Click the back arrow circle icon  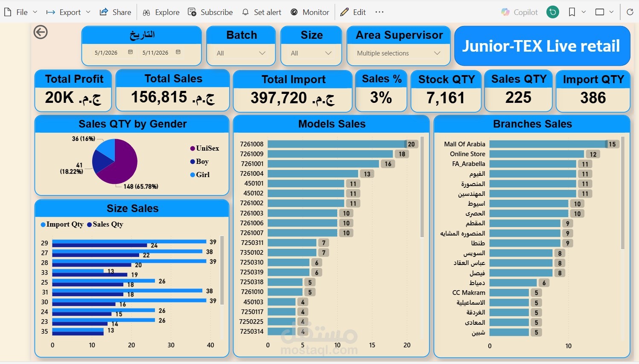pyautogui.click(x=41, y=32)
